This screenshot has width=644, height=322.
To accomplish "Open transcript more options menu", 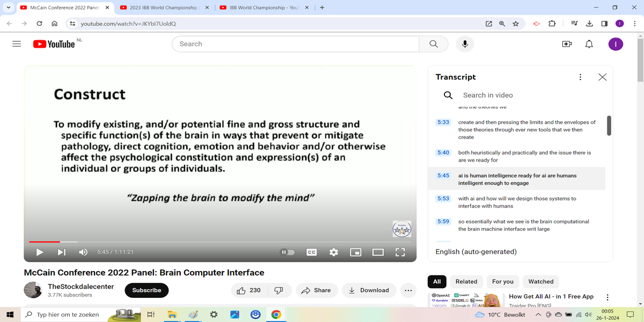I will (x=580, y=77).
